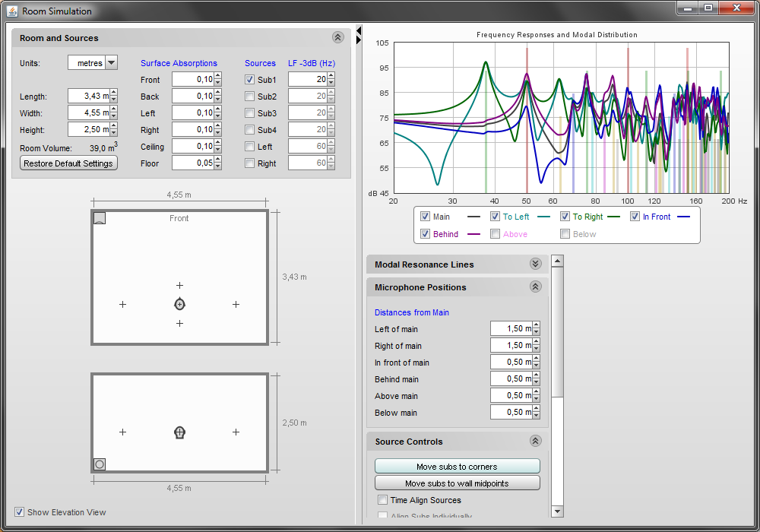Click the Length input field
Image resolution: width=760 pixels, height=532 pixels.
89,96
